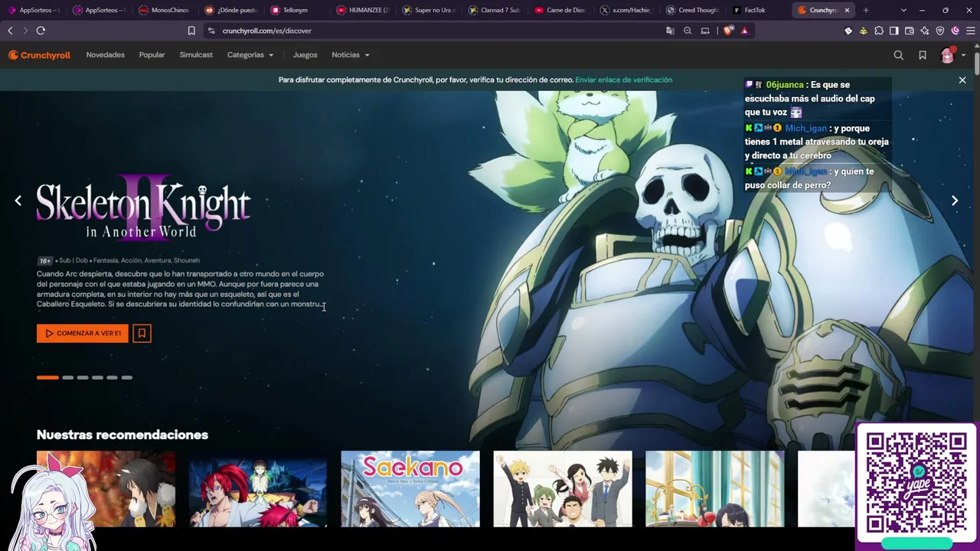Open the Brave Wallet icon
The width and height of the screenshot is (980, 551).
[x=910, y=31]
